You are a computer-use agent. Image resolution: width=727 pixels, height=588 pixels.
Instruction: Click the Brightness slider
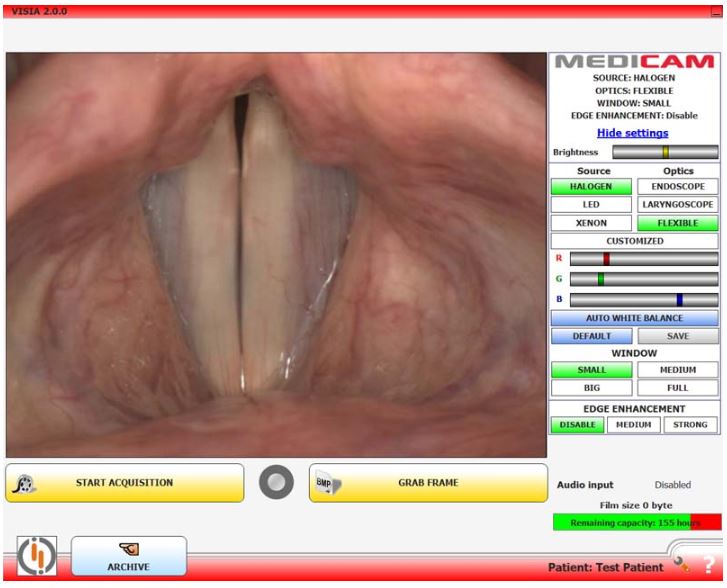tap(664, 152)
